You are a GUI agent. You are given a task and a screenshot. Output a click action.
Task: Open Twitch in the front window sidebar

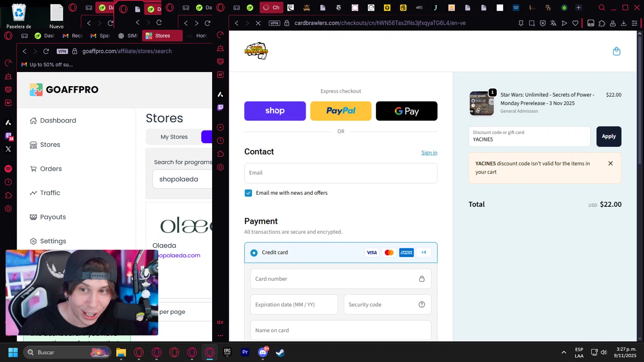point(220,107)
